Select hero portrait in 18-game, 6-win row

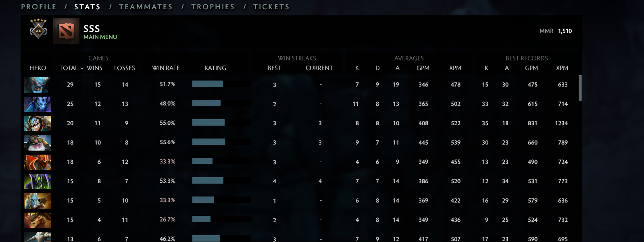pos(37,162)
